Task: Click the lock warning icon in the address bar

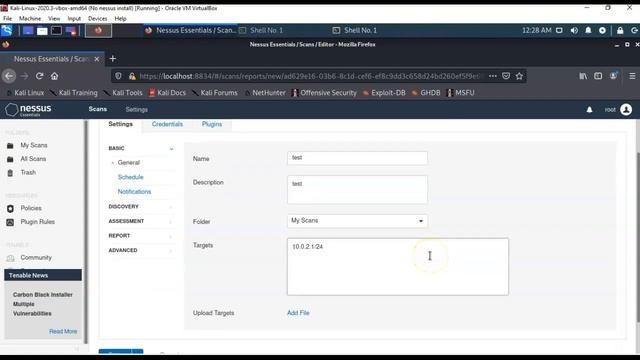Action: pos(132,76)
